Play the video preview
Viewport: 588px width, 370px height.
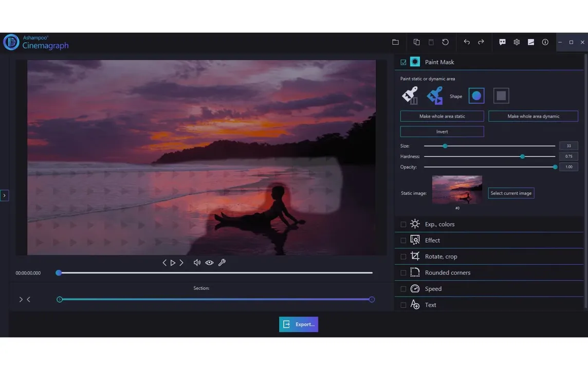173,263
